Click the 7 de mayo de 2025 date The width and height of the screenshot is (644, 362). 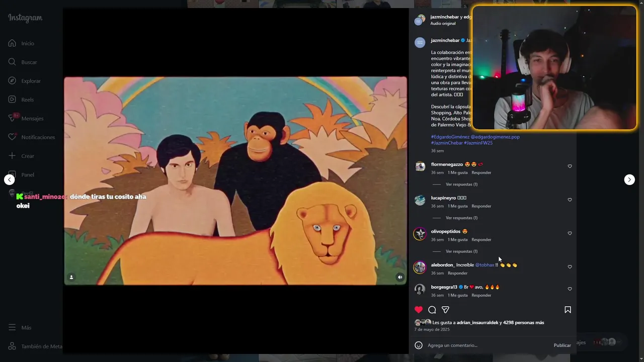[432, 329]
